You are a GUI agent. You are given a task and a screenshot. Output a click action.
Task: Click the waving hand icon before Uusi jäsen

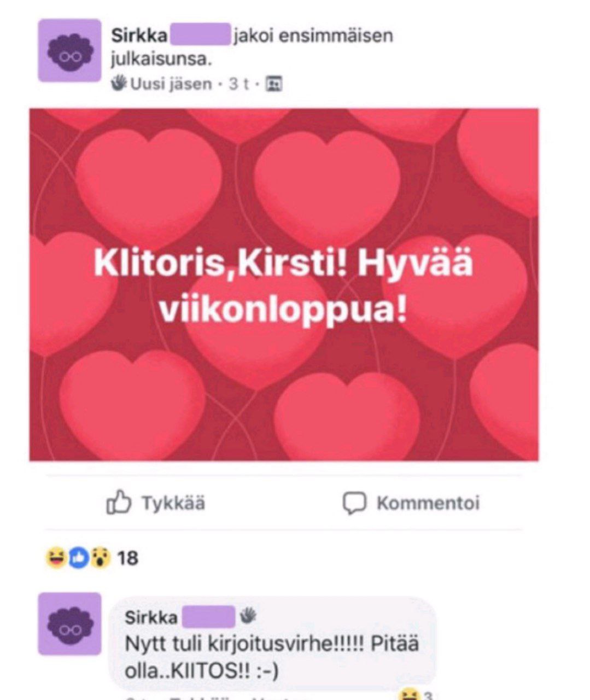pos(119,83)
